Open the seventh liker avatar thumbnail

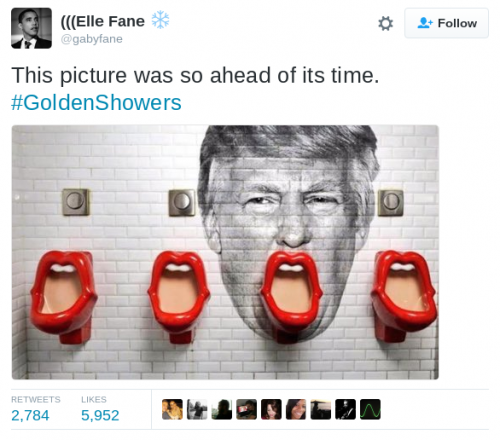[x=321, y=409]
